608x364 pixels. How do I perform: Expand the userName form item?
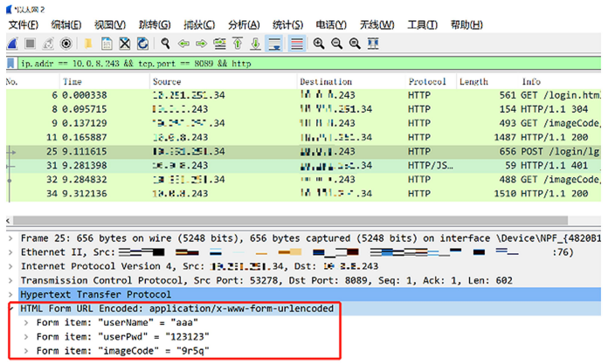tap(26, 322)
